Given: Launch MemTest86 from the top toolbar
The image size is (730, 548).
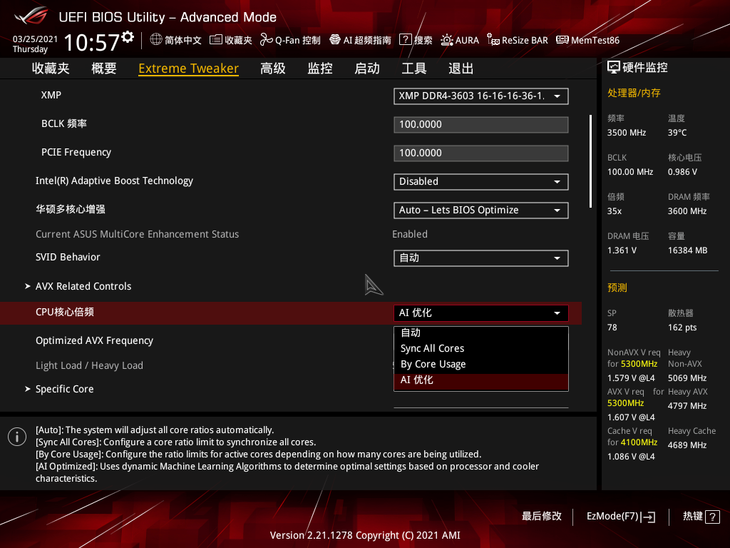Looking at the screenshot, I should point(588,40).
